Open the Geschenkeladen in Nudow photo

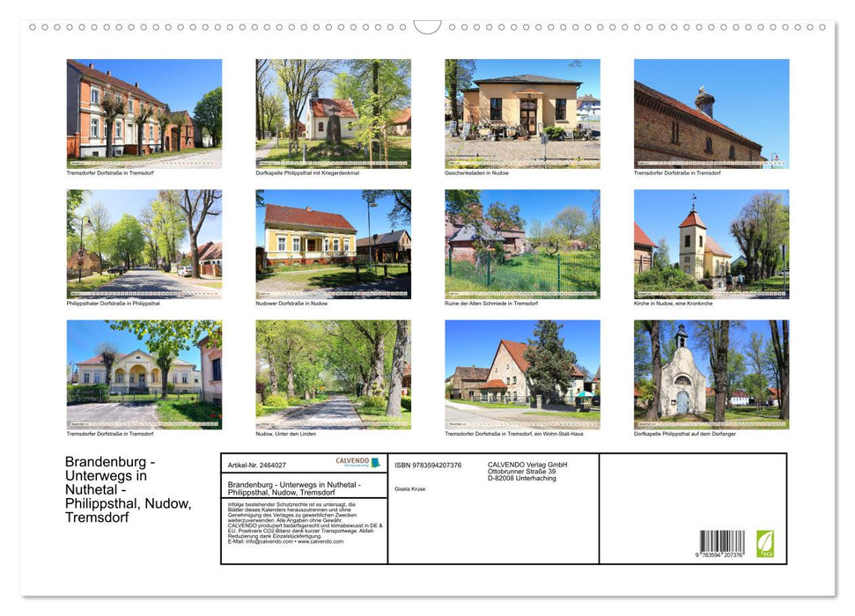522,114
